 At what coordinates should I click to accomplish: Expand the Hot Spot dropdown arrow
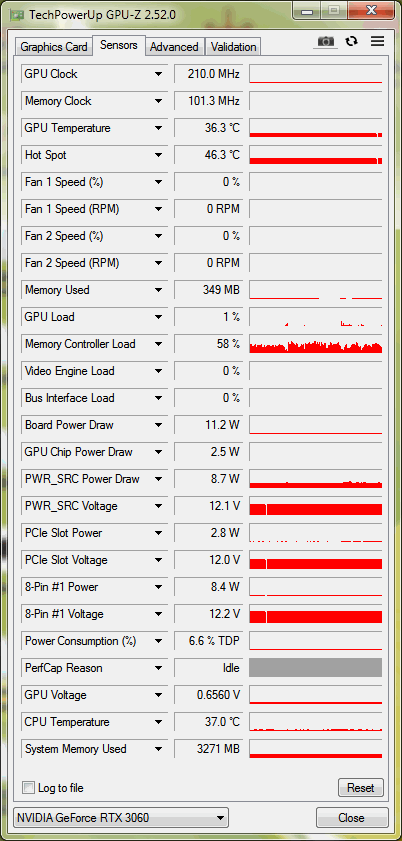tap(158, 155)
